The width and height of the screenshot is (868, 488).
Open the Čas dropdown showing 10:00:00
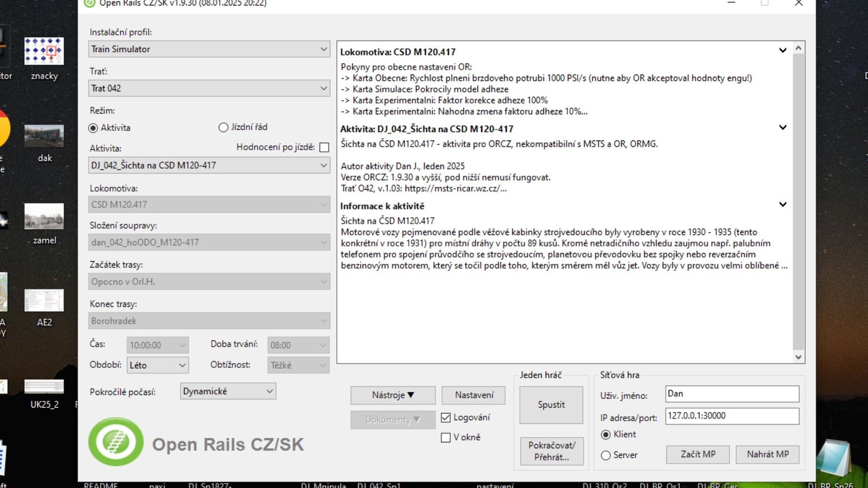(x=158, y=345)
